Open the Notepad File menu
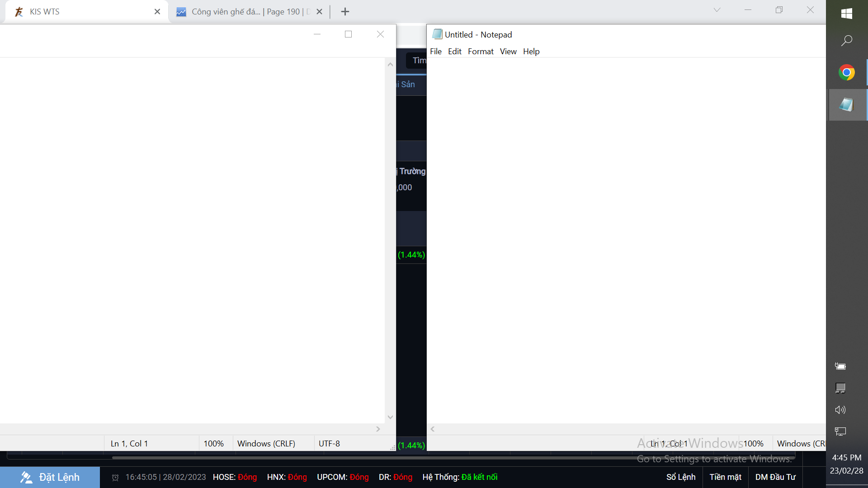 [x=435, y=52]
